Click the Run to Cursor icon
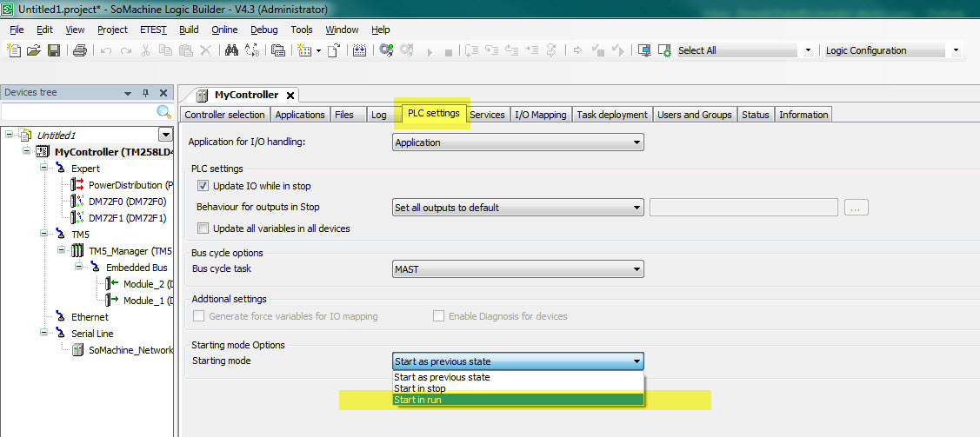The image size is (980, 437). point(532,50)
